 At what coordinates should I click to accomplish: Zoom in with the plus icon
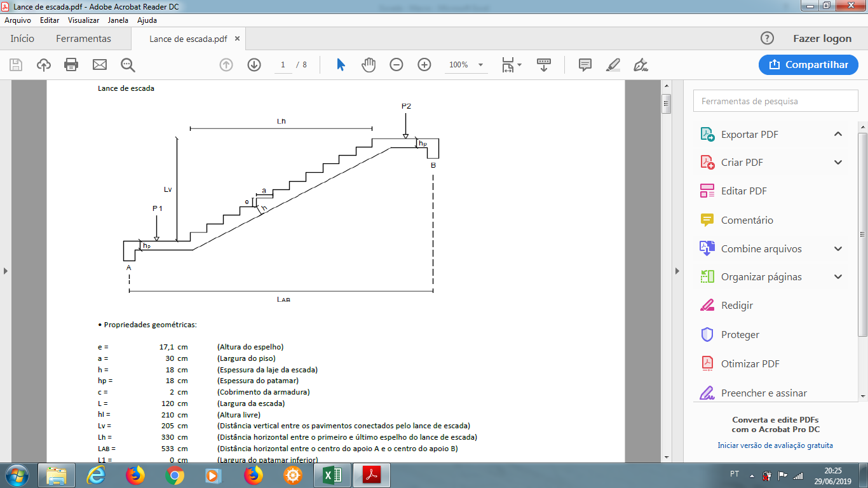[424, 65]
